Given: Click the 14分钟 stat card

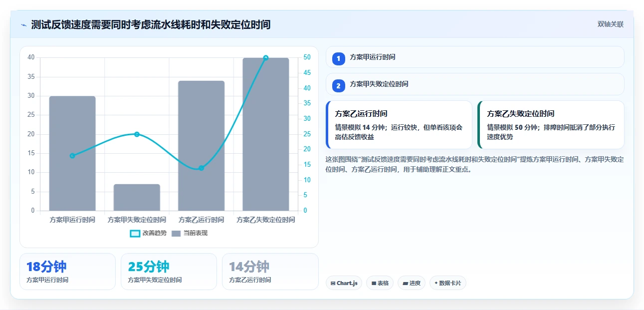Looking at the screenshot, I should coord(270,272).
